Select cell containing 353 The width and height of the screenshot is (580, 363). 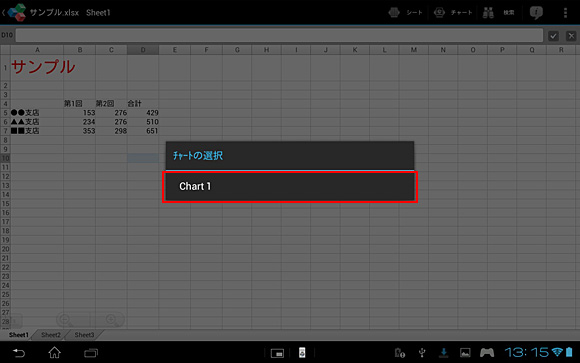click(80, 131)
